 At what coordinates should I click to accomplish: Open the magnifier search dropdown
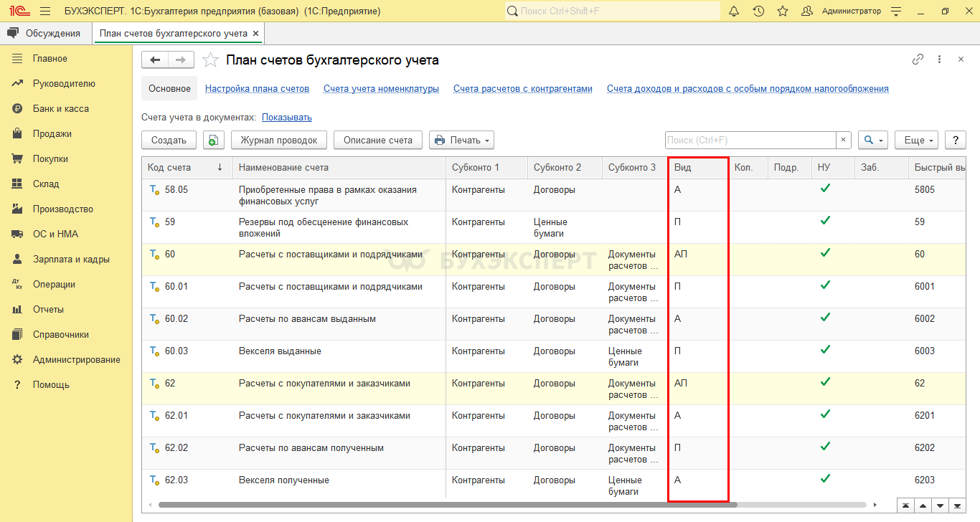pyautogui.click(x=873, y=141)
